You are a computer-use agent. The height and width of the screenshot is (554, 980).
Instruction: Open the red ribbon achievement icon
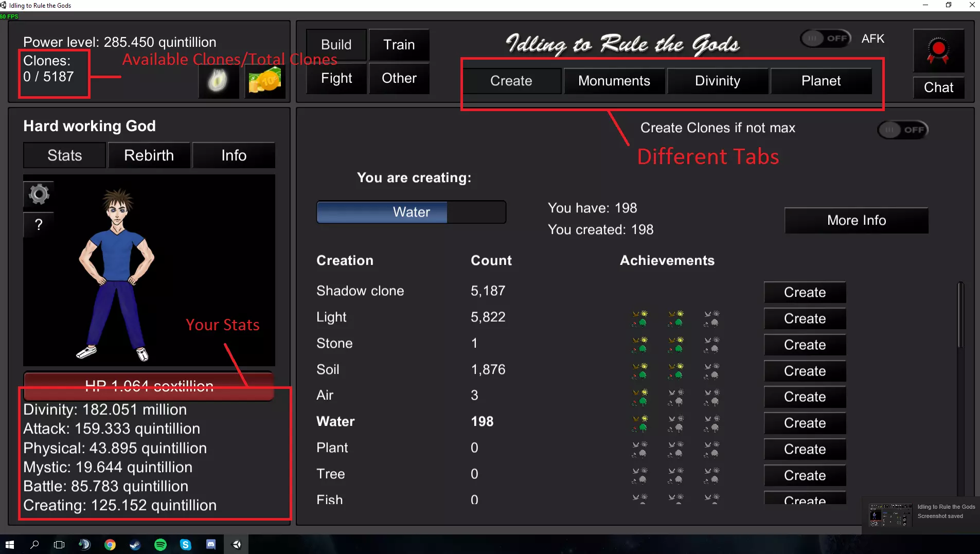click(938, 50)
